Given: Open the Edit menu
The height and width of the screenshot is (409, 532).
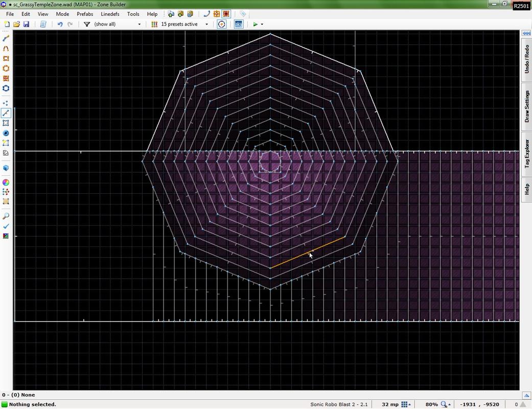Looking at the screenshot, I should [26, 14].
